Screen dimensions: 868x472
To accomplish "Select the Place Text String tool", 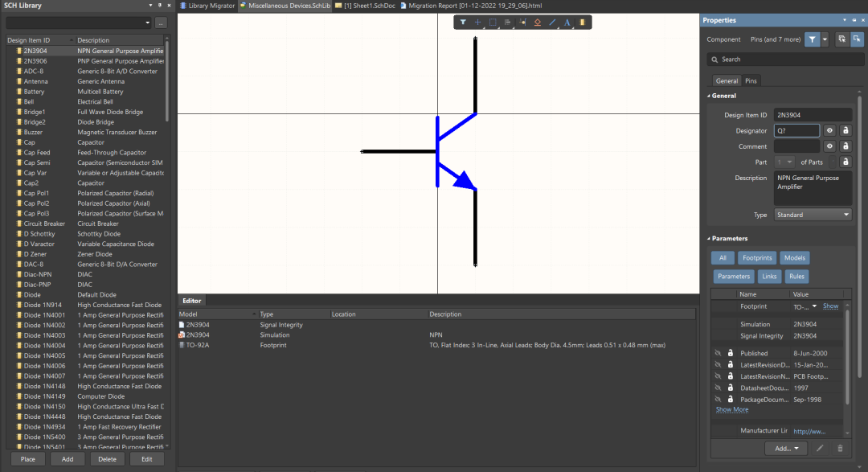I will point(567,23).
